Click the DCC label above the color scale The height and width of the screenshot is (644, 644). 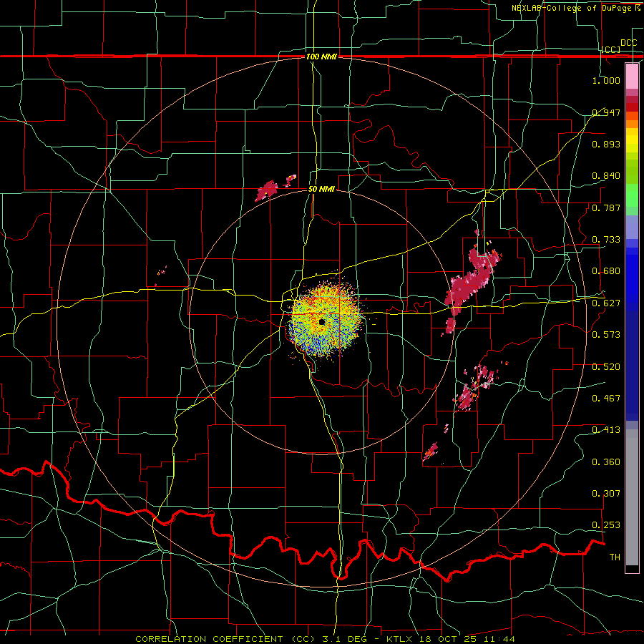[x=628, y=43]
